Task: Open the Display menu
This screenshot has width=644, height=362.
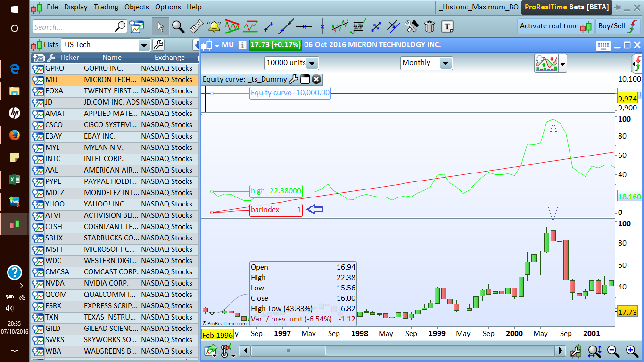Action: [76, 7]
